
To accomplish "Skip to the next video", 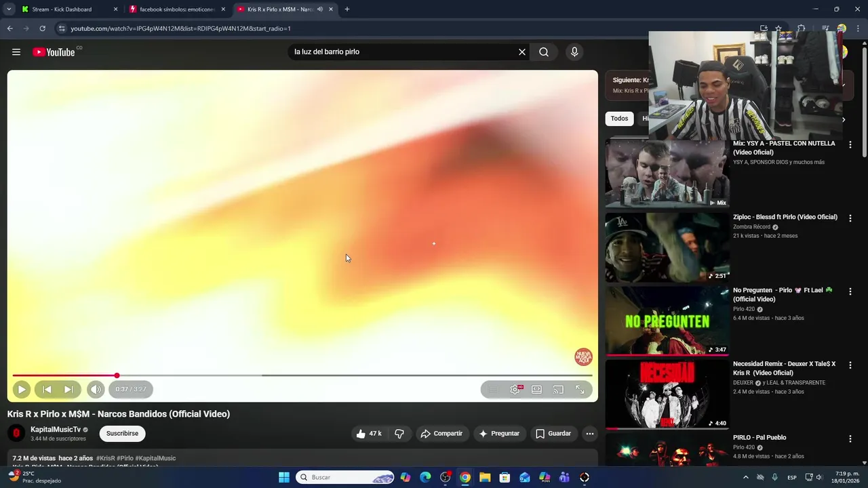I will (x=68, y=389).
